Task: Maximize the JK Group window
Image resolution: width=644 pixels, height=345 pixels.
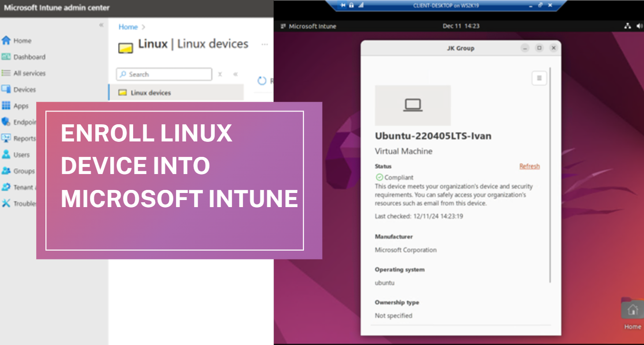Action: [x=539, y=48]
